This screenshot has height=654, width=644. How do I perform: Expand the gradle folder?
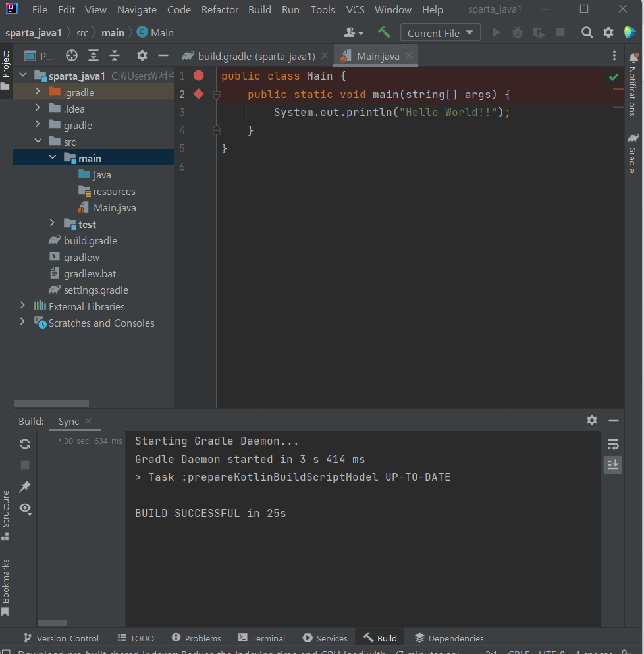click(38, 124)
